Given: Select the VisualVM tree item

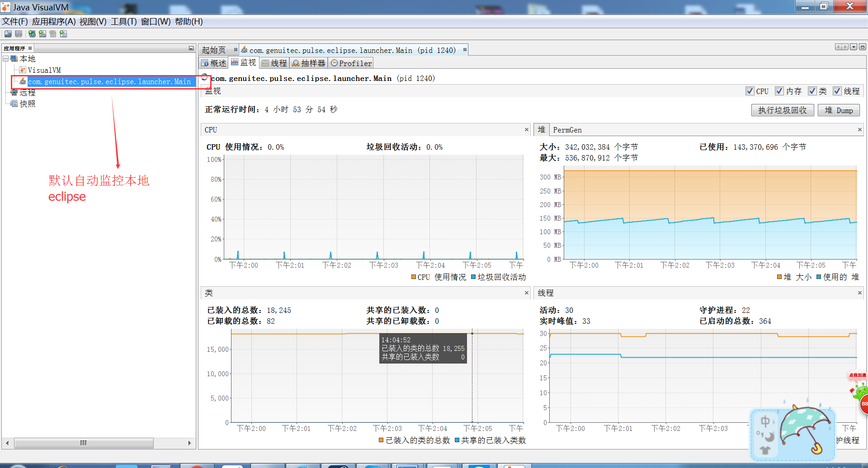Looking at the screenshot, I should 44,70.
